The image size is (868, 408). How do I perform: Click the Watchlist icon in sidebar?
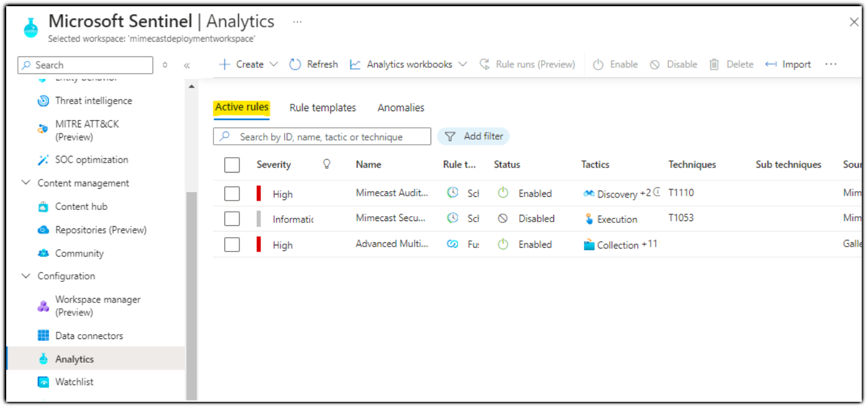(43, 382)
